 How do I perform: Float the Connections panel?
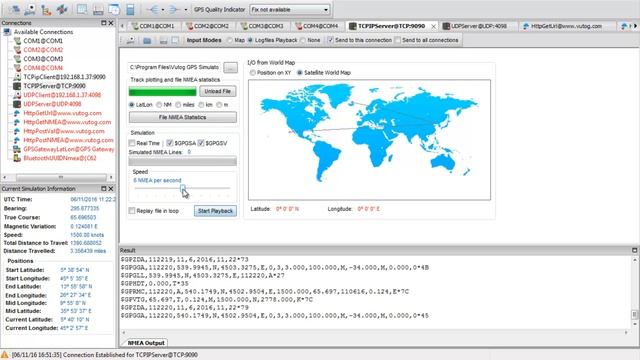[x=104, y=23]
